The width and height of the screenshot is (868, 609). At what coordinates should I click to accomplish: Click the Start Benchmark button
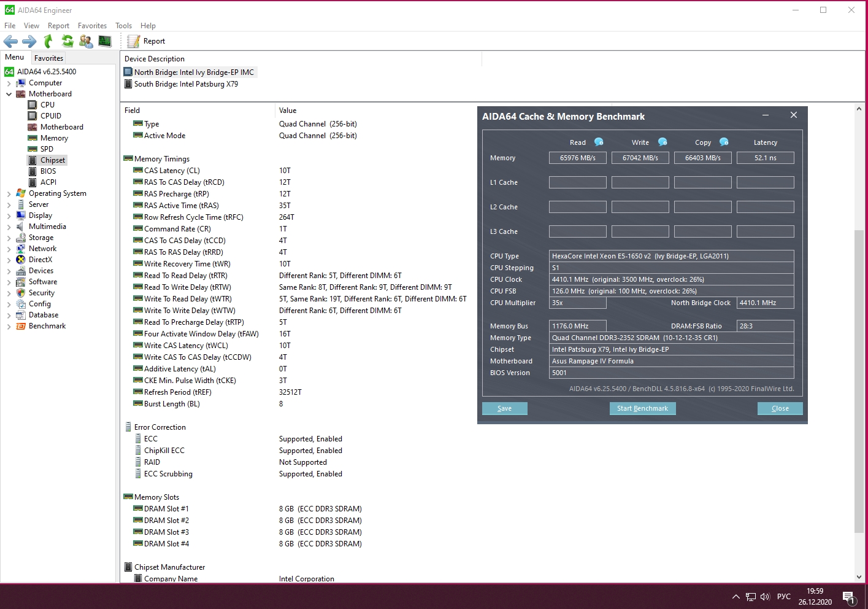click(642, 408)
